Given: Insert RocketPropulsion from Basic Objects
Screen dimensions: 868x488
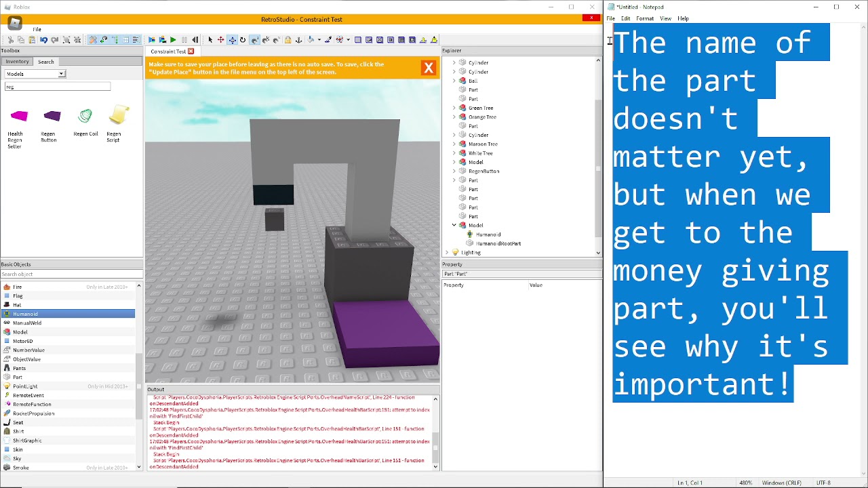Looking at the screenshot, I should tap(68, 413).
